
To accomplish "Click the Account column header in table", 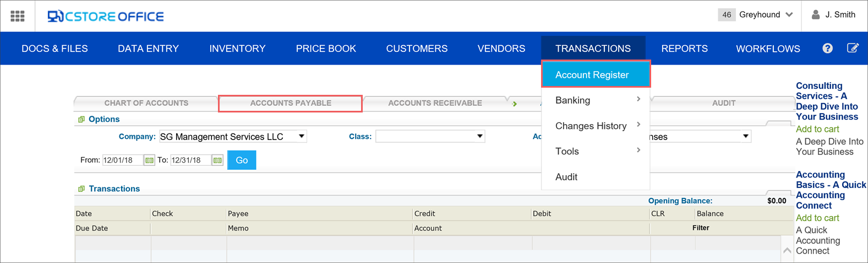I will click(x=428, y=228).
